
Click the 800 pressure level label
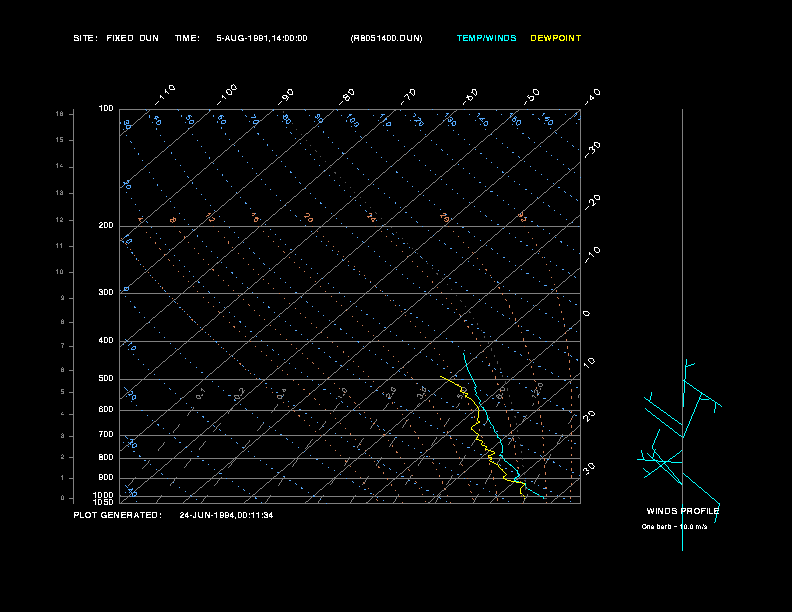tap(106, 457)
